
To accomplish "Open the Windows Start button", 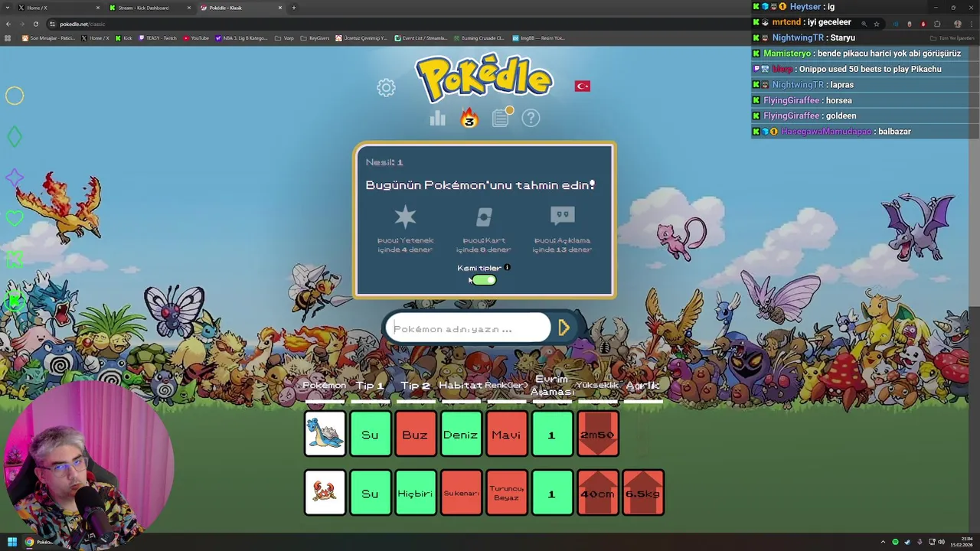I will click(x=12, y=542).
